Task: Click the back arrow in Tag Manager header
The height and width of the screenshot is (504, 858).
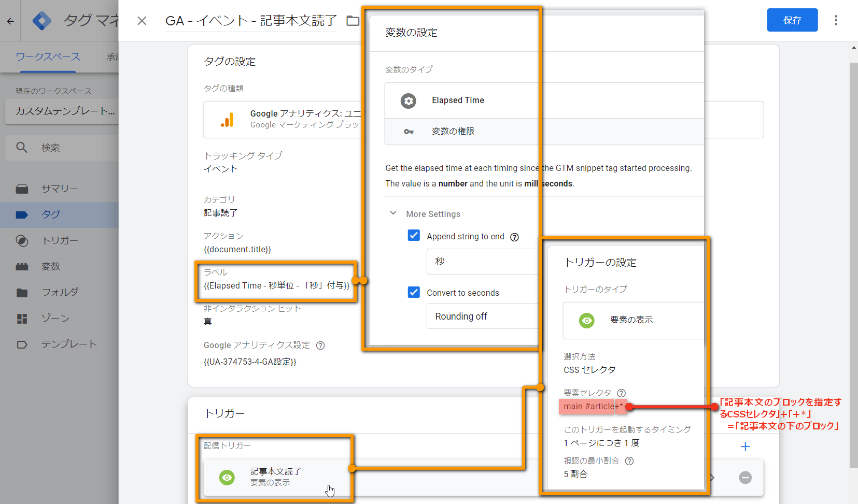Action: pyautogui.click(x=10, y=21)
